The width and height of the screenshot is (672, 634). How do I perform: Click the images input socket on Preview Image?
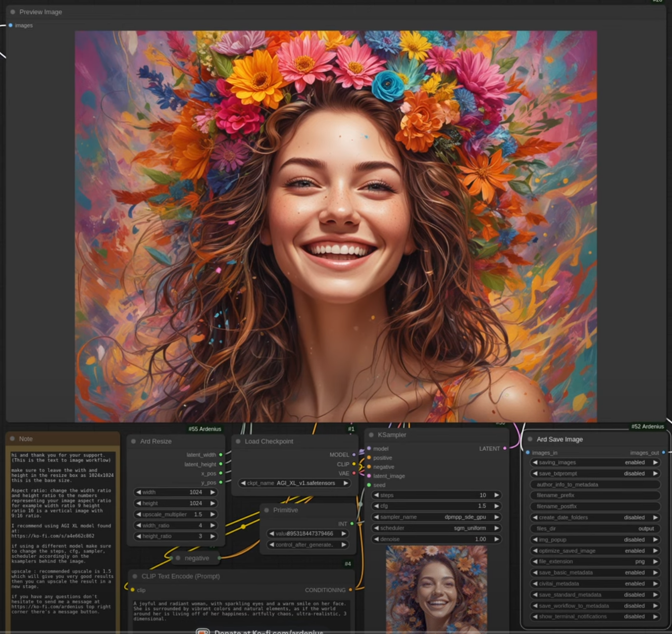[10, 25]
